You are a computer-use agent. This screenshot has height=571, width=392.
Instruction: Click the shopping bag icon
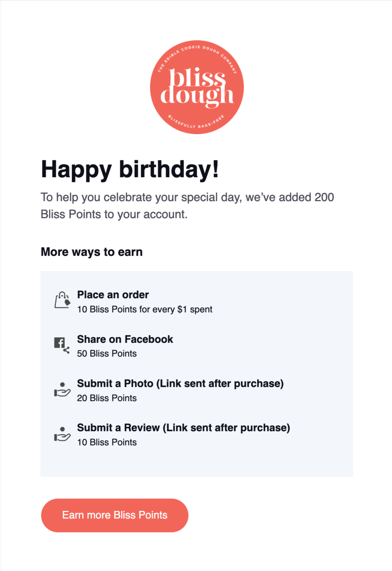pos(62,300)
